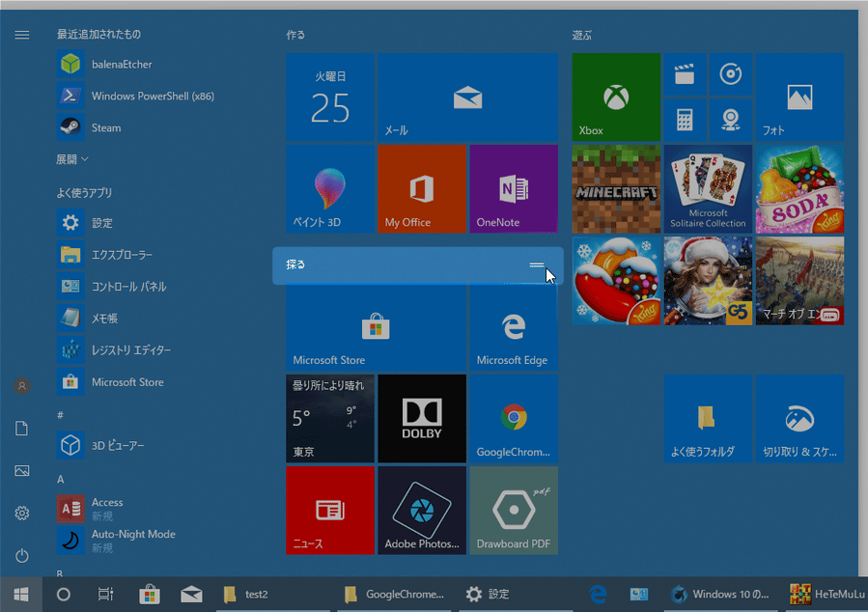Open Steam from recently added
This screenshot has width=868, height=612.
tap(89, 127)
